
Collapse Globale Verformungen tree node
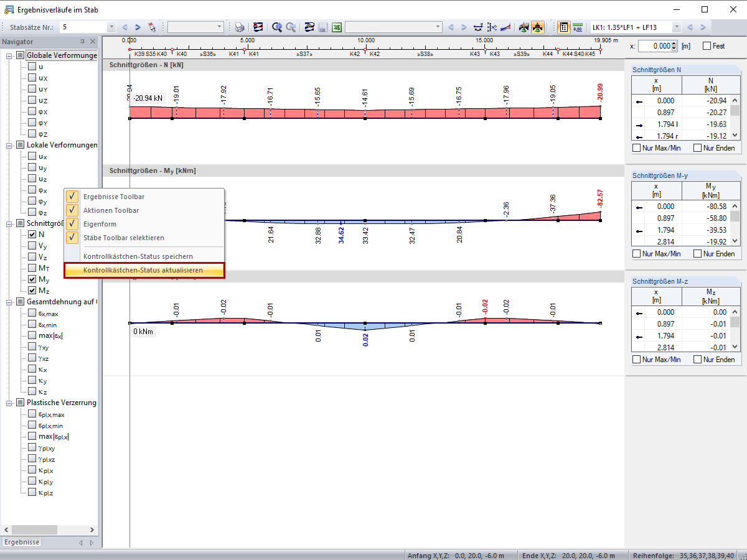[x=10, y=55]
